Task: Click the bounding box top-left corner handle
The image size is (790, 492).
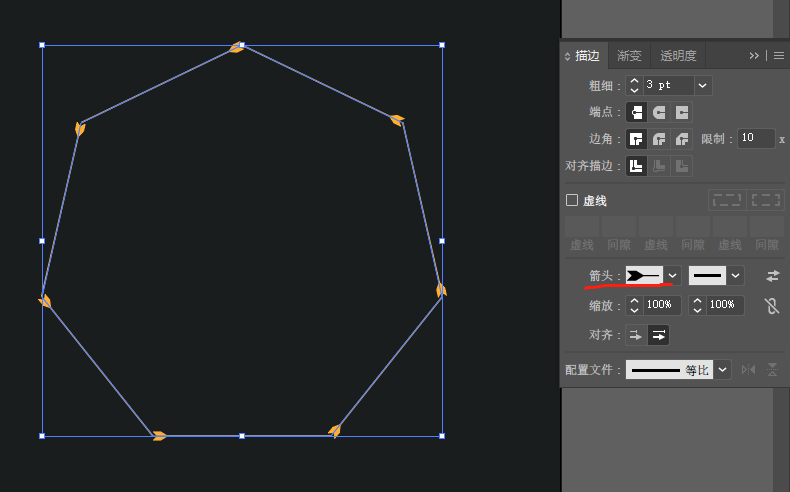Action: (x=42, y=45)
